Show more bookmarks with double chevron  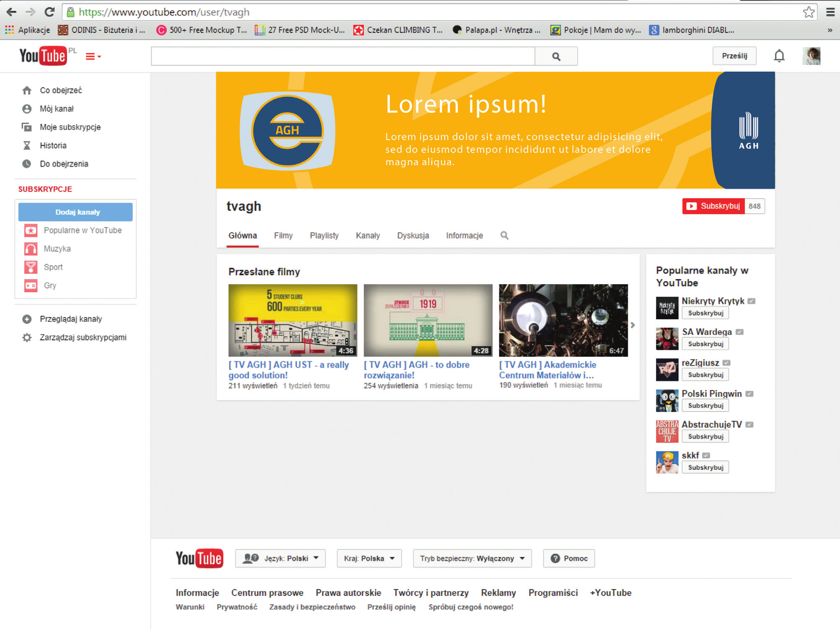(830, 30)
